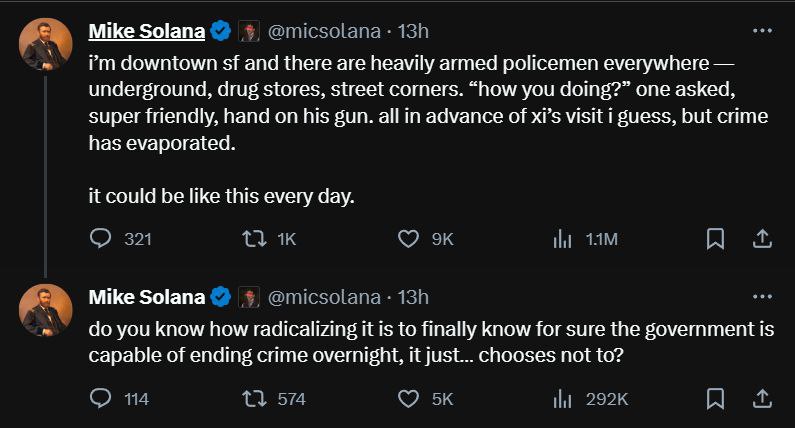795x428 pixels.
Task: Retweet the first tweet with 1K reposts
Action: click(x=254, y=239)
